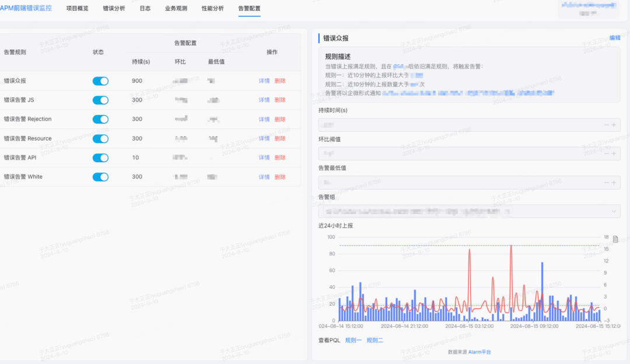The height and width of the screenshot is (364, 630).
Task: Toggle the 错误告警 API rule switch
Action: [x=100, y=158]
